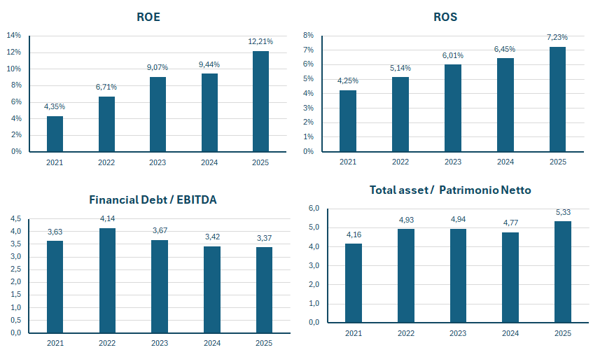600x364 pixels.
Task: Click the ROE chart title
Action: (148, 17)
